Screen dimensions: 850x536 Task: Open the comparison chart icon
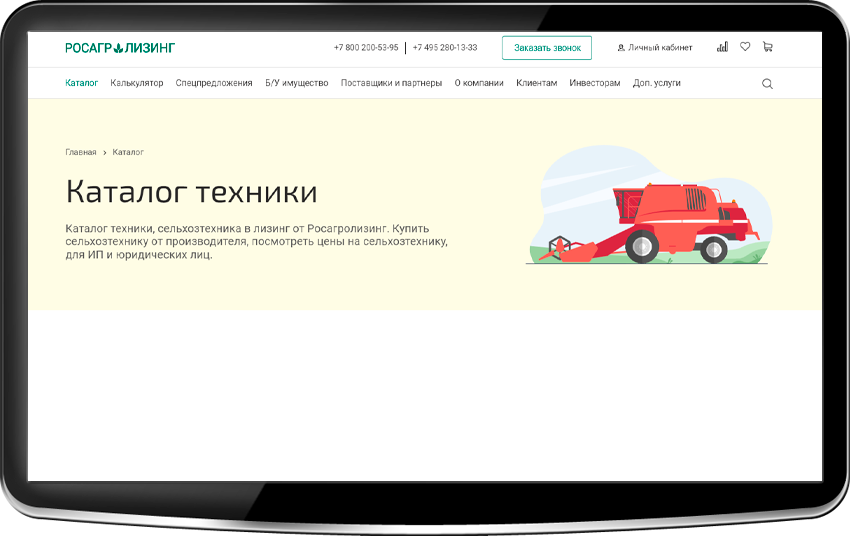pos(722,47)
